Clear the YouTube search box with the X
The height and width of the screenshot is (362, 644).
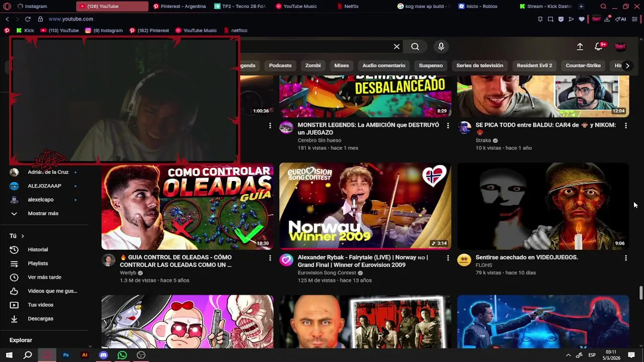(x=396, y=47)
